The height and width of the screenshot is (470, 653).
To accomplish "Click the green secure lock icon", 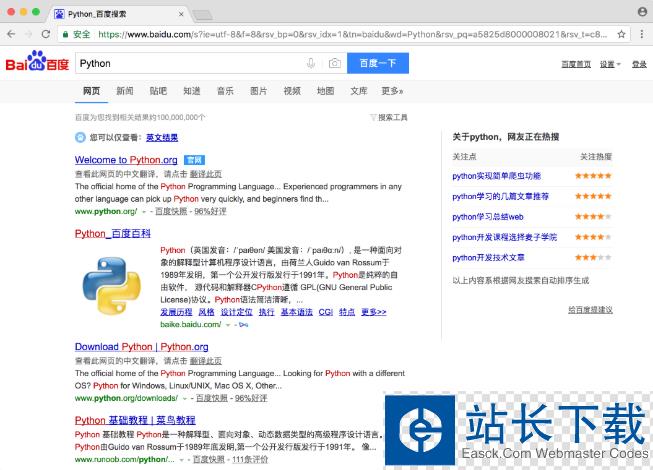I will 65,35.
